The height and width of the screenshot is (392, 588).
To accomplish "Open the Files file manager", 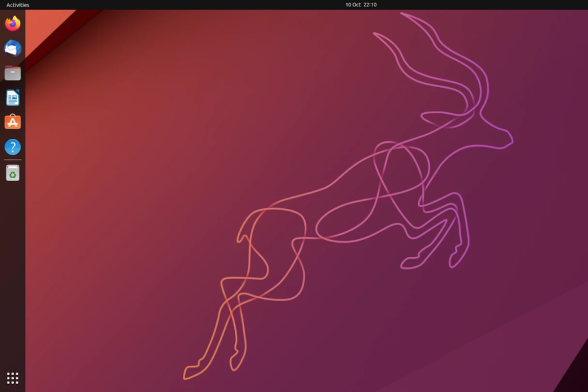I will coord(13,73).
